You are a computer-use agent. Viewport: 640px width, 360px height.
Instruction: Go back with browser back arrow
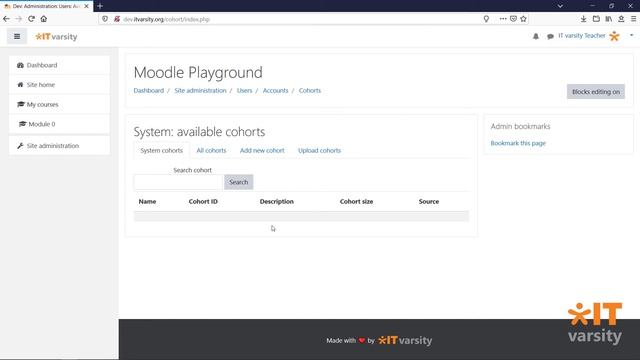6,19
